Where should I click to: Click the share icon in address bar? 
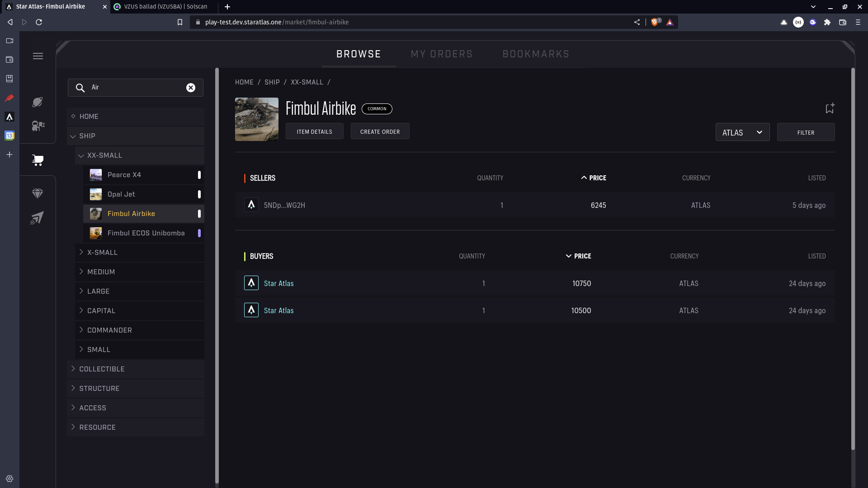pyautogui.click(x=637, y=22)
